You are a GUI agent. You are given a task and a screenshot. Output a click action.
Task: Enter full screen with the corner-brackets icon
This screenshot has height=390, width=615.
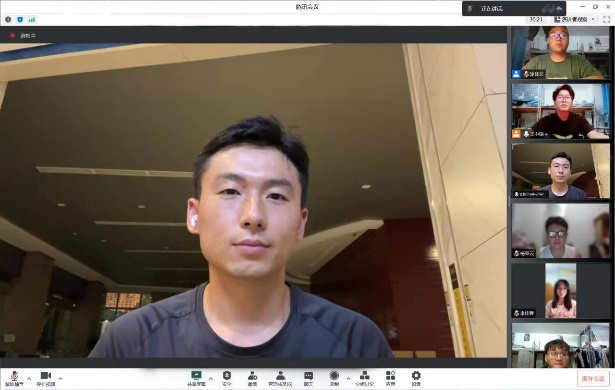click(606, 19)
